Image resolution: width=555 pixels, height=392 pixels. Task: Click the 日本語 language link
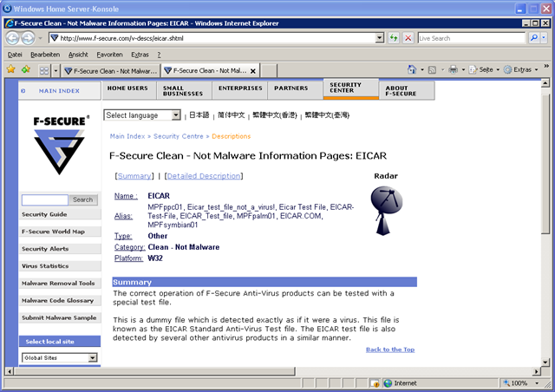[x=199, y=114]
